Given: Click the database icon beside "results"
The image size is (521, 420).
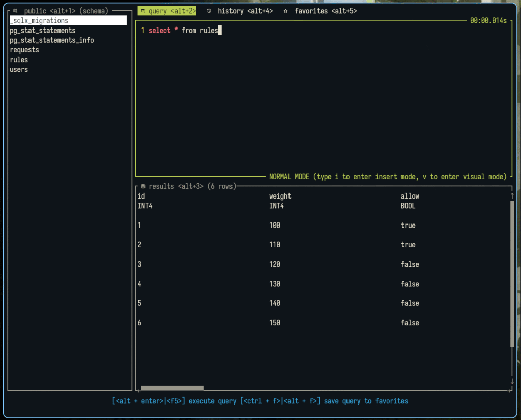Looking at the screenshot, I should click(143, 186).
